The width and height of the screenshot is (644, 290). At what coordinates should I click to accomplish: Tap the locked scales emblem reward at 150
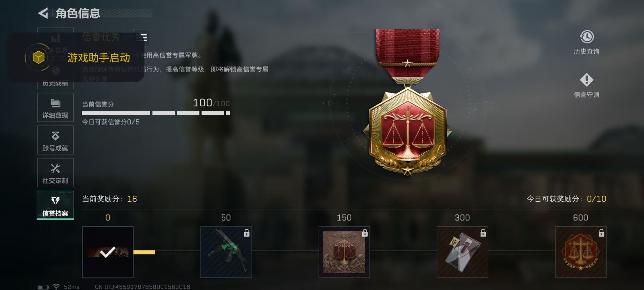click(344, 252)
